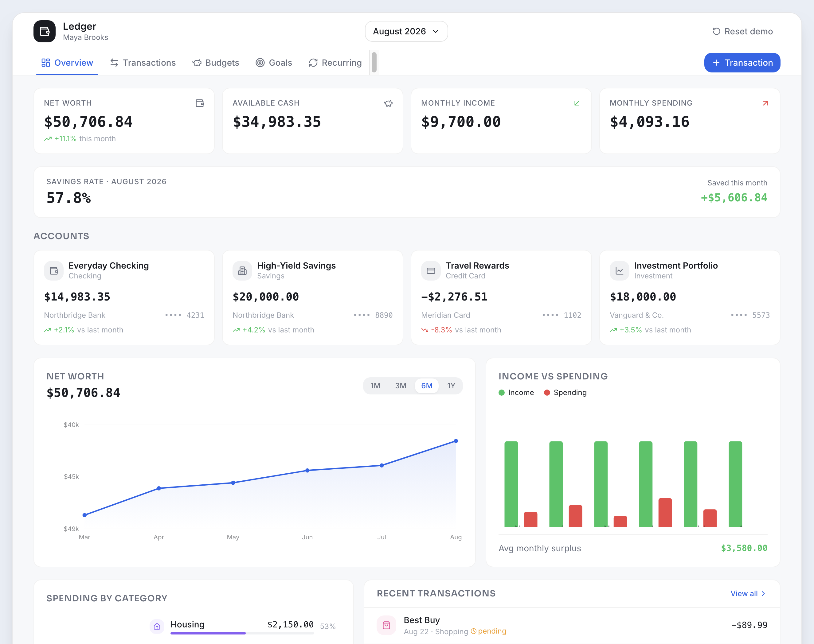Click the tab bar scrollbar handle

(374, 62)
